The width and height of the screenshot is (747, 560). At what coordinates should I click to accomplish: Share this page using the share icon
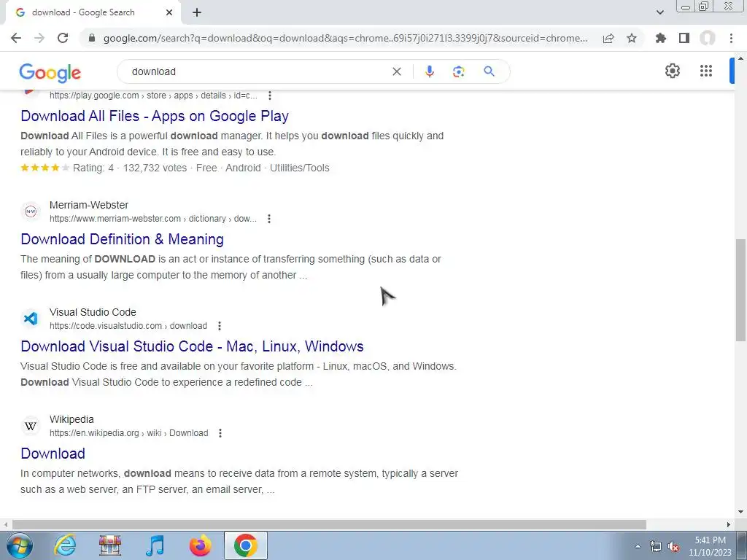608,38
